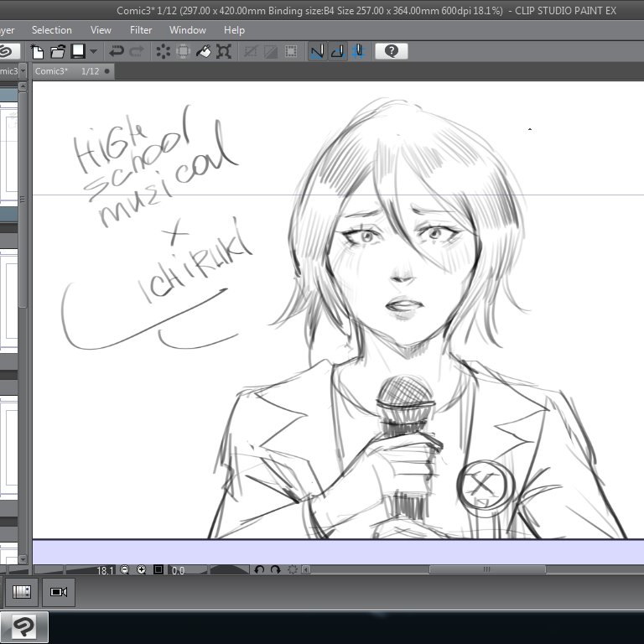Create a new canvas via New icon
644x644 pixels.
pos(38,52)
